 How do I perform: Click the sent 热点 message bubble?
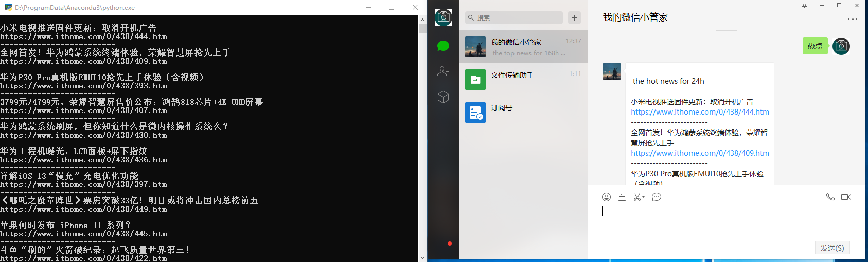(815, 46)
